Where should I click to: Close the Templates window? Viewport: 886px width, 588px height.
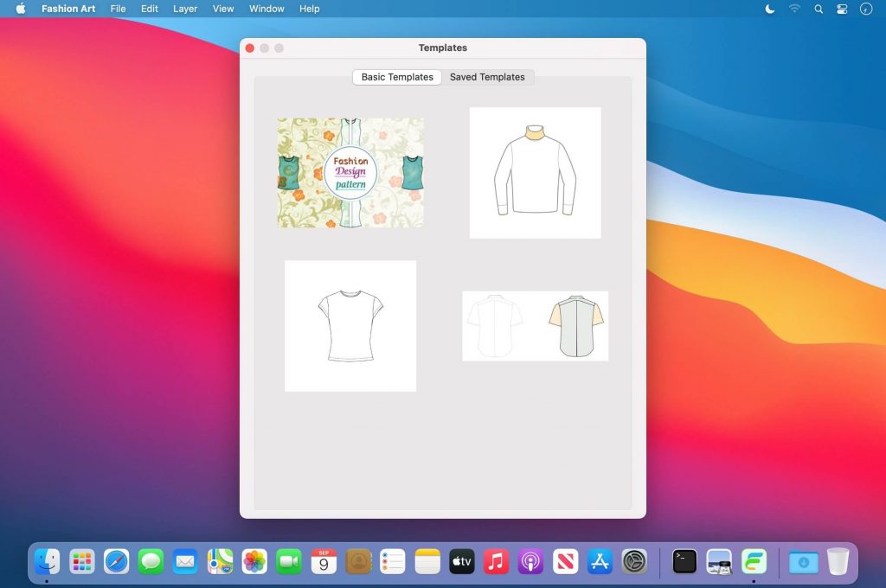(x=250, y=48)
